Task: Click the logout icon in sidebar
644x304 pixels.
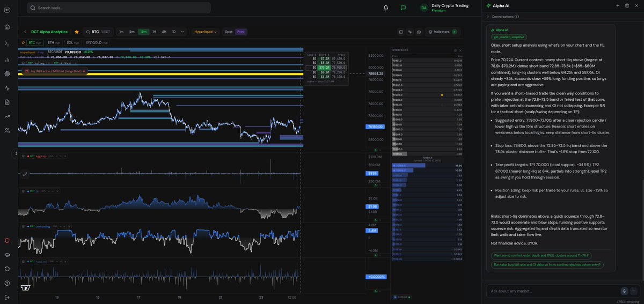Action: pyautogui.click(x=7, y=297)
